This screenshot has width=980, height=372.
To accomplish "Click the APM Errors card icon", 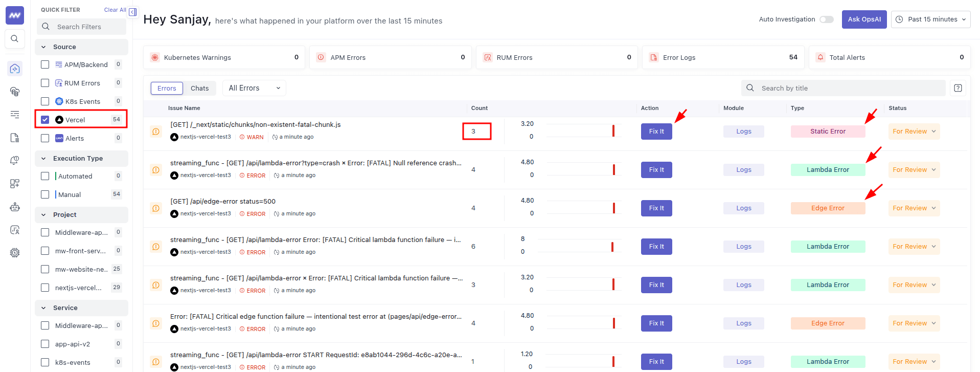I will 321,57.
